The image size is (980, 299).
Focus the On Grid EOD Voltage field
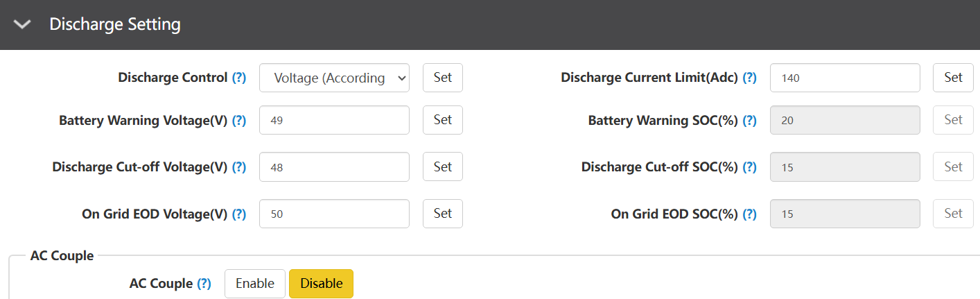click(334, 214)
